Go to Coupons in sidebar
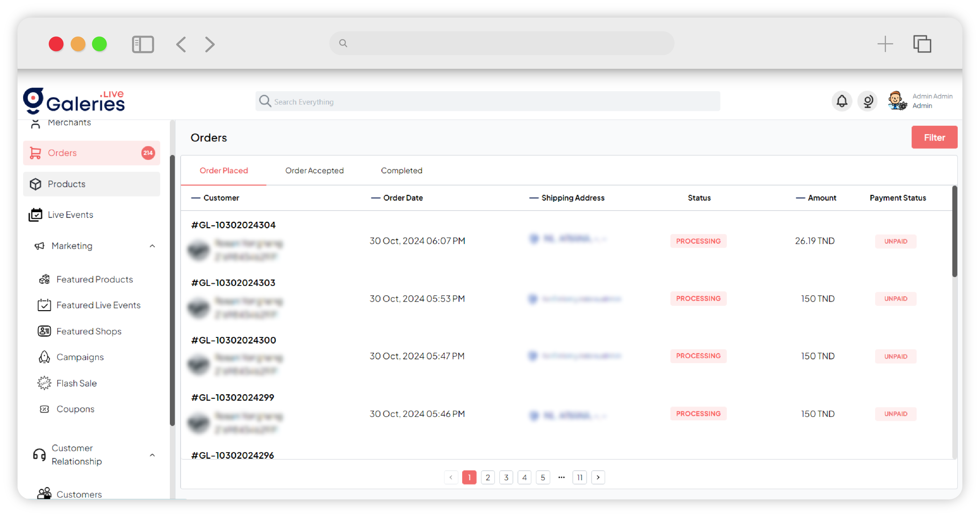 75,409
